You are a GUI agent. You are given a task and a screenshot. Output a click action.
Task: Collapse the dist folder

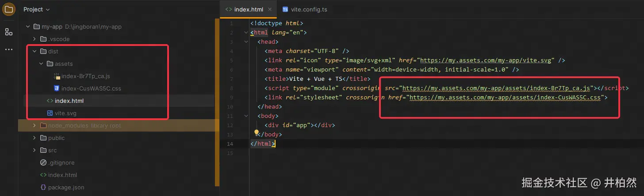coord(34,51)
